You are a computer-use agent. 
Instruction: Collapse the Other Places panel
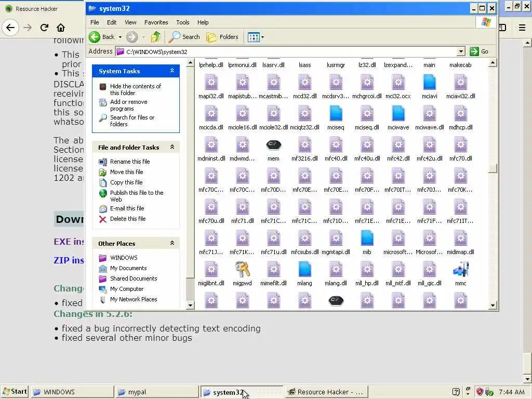(x=172, y=243)
